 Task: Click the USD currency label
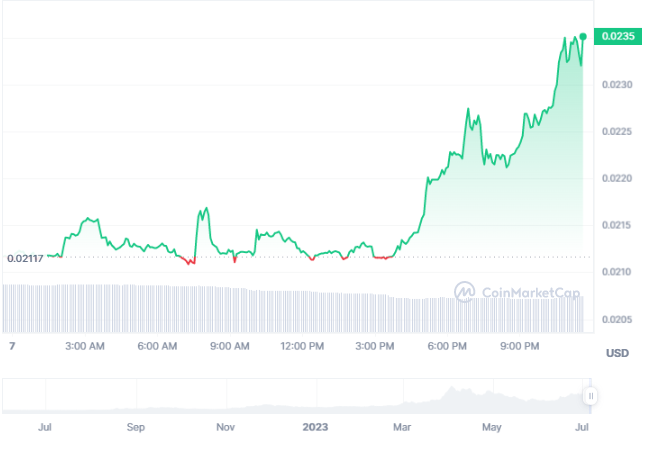tap(616, 353)
